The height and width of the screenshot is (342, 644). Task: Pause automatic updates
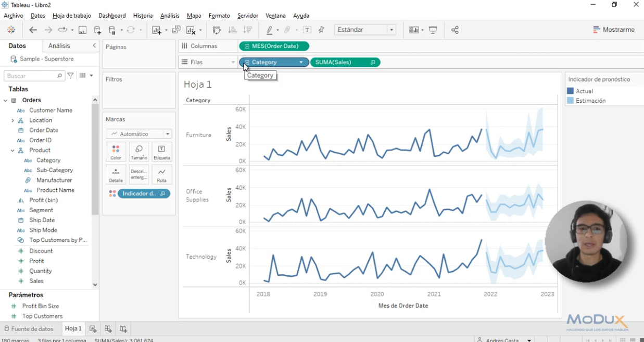[112, 30]
